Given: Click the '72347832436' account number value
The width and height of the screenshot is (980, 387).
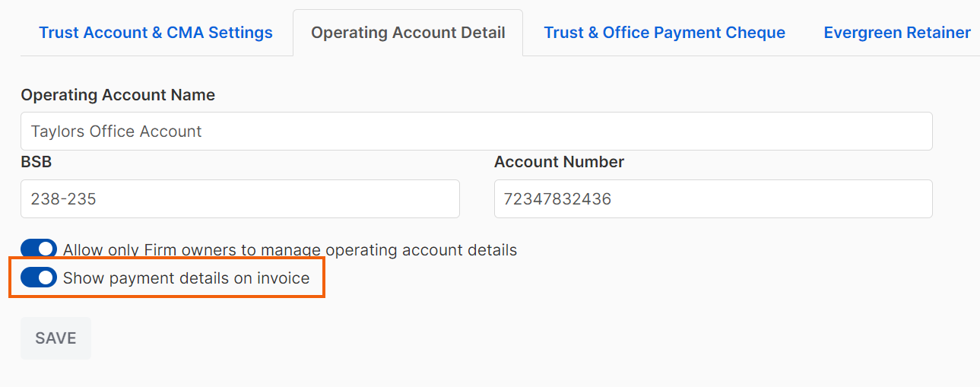Looking at the screenshot, I should click(x=557, y=199).
